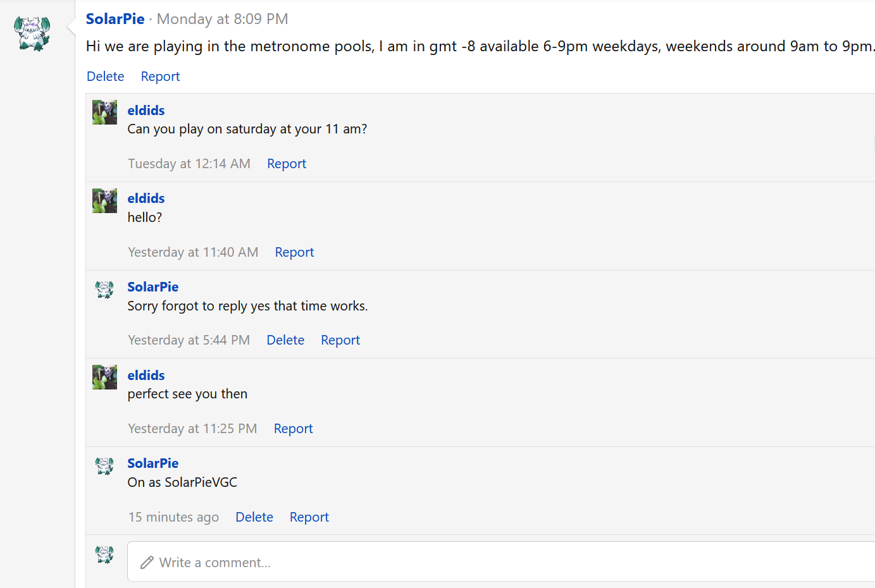
Task: Open SolarPie's profile from the post header
Action: [x=115, y=19]
